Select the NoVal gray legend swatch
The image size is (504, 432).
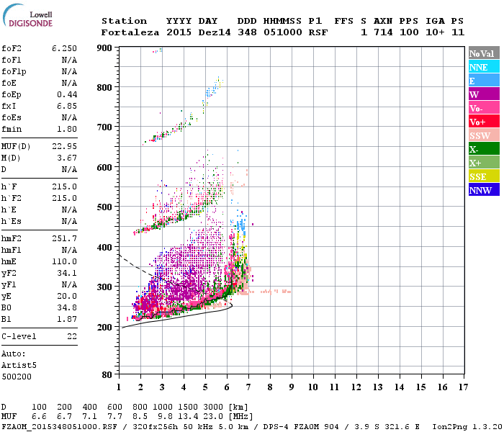484,53
